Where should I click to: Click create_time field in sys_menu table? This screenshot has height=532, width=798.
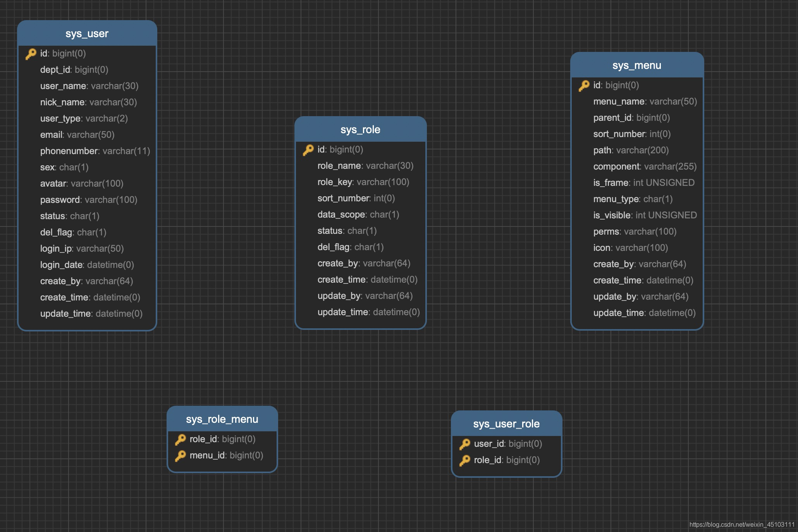643,280
